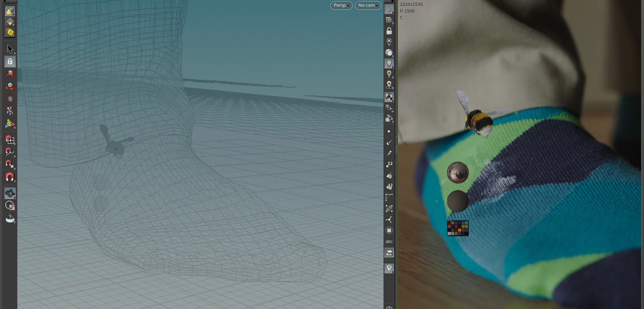The height and width of the screenshot is (309, 644).
Task: Toggle the abc text display option
Action: tap(389, 241)
